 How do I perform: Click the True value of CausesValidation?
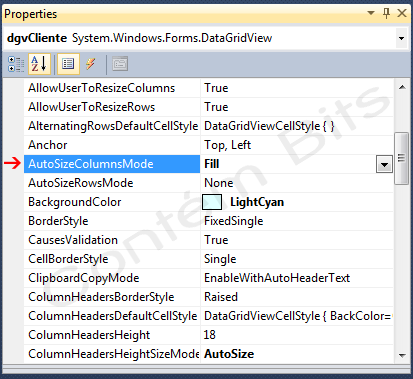click(216, 240)
